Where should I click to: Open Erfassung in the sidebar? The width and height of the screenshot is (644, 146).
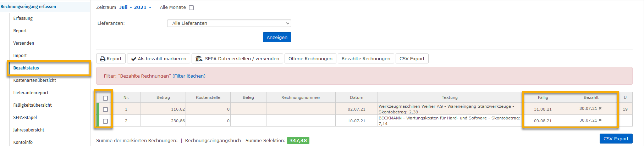point(23,18)
